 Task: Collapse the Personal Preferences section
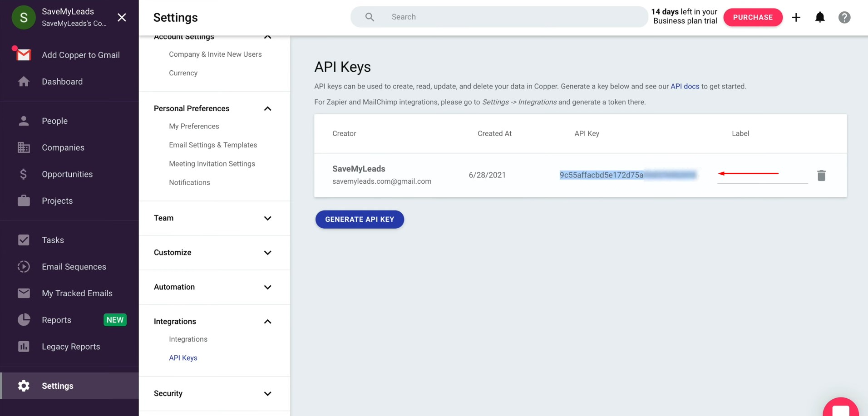click(267, 108)
